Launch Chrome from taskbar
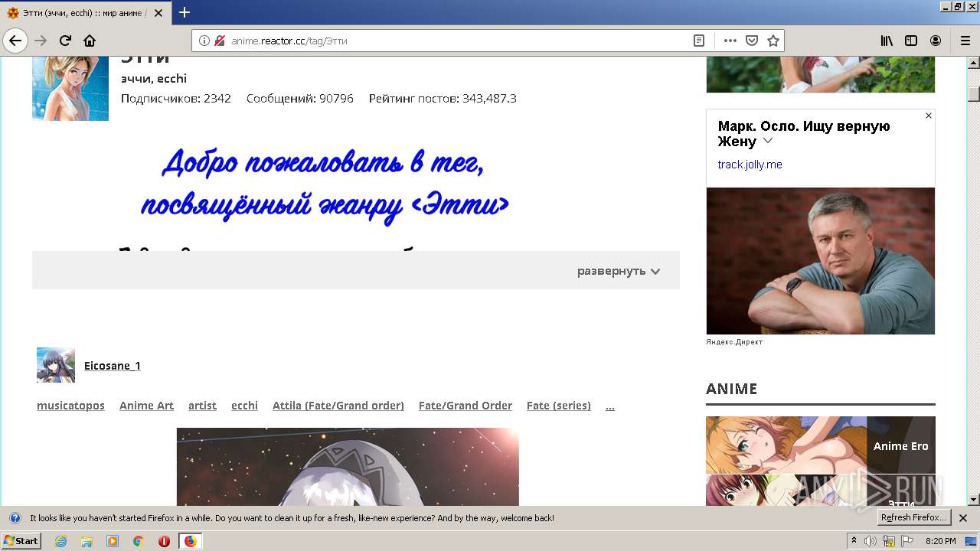Viewport: 980px width, 551px height. pyautogui.click(x=139, y=541)
